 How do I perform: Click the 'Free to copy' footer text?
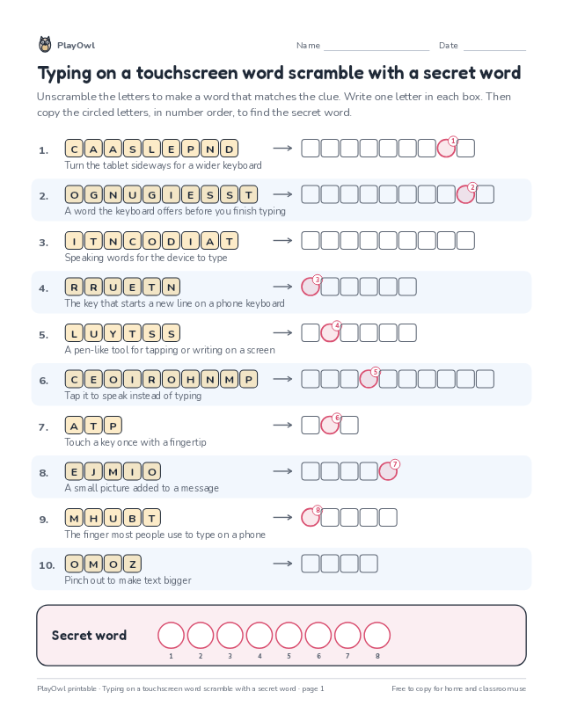(x=458, y=688)
